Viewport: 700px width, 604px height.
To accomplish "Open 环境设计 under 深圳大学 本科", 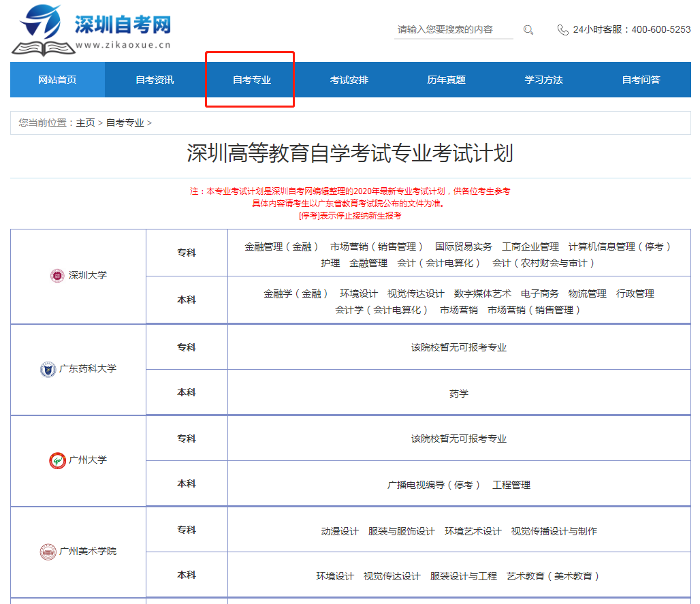I will (359, 293).
